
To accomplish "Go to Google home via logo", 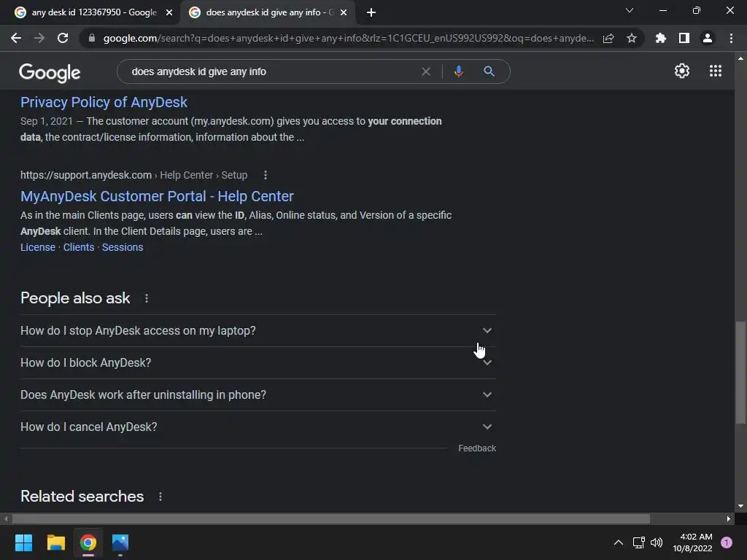I will pyautogui.click(x=50, y=72).
